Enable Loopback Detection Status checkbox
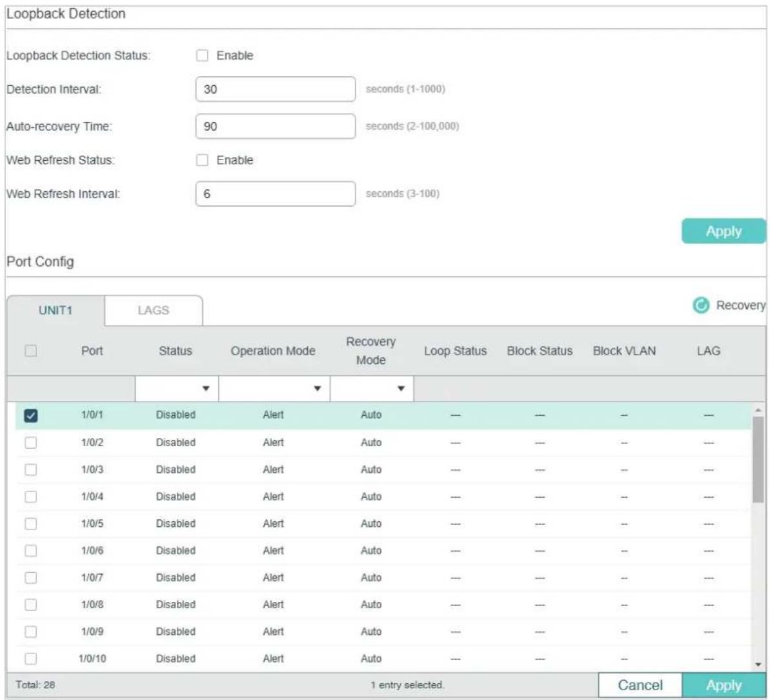Viewport: 770px width, 700px height. (x=202, y=56)
